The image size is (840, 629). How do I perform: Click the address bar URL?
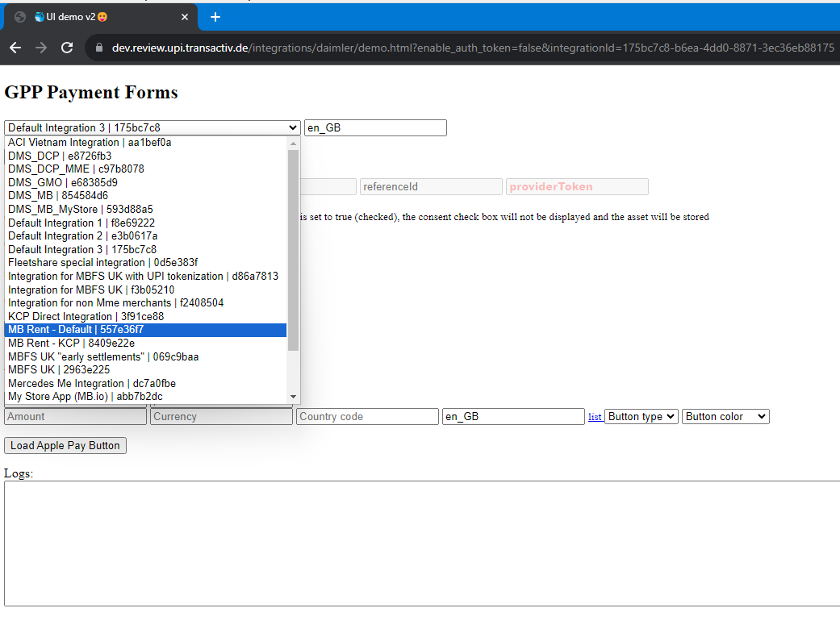(x=473, y=48)
